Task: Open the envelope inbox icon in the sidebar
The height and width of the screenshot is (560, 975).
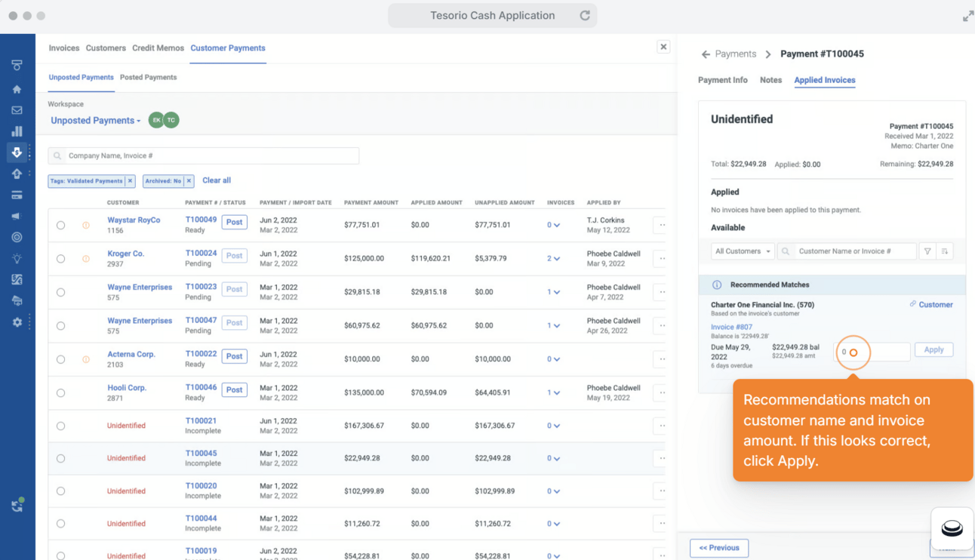Action: coord(17,110)
